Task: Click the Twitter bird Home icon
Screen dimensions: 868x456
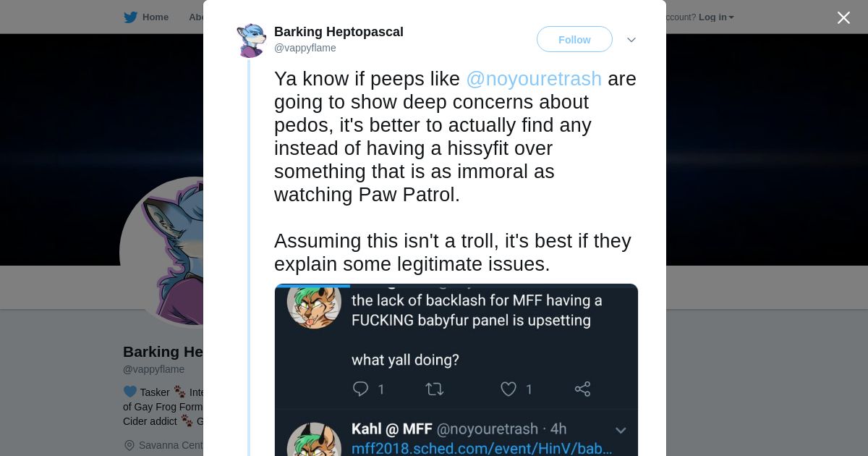Action: (x=130, y=17)
